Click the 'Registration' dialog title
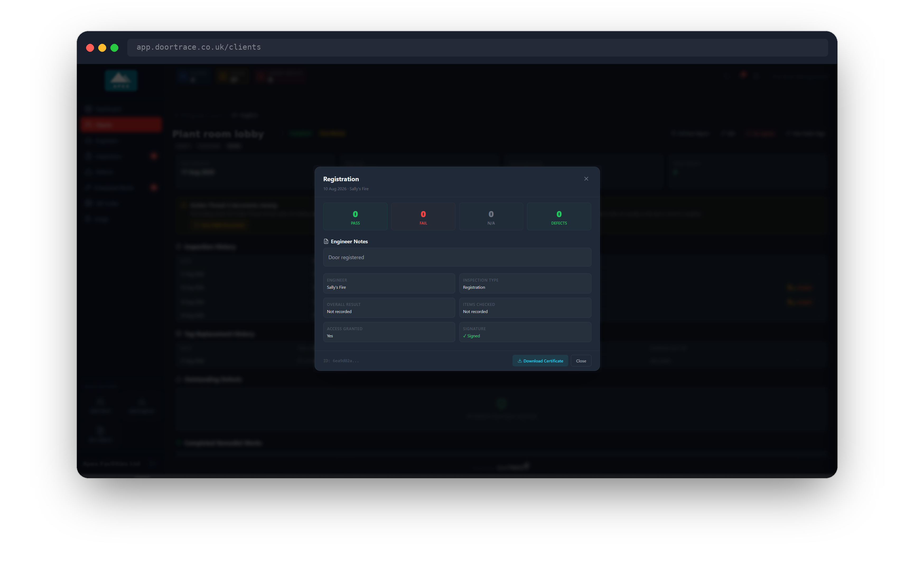This screenshot has width=914, height=588. tap(341, 179)
